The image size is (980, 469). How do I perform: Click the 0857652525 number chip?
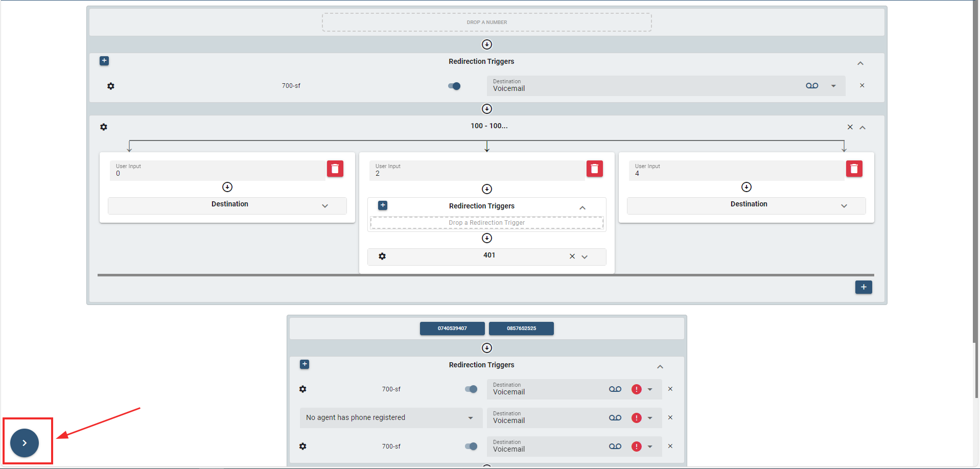521,329
